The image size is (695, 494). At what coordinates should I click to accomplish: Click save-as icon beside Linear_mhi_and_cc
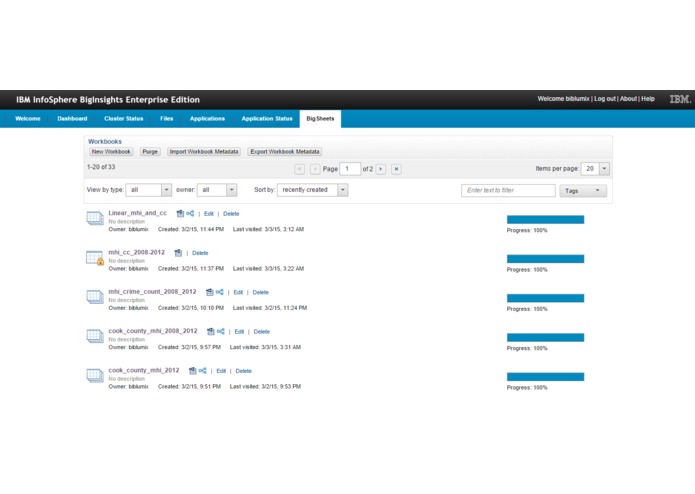click(180, 214)
